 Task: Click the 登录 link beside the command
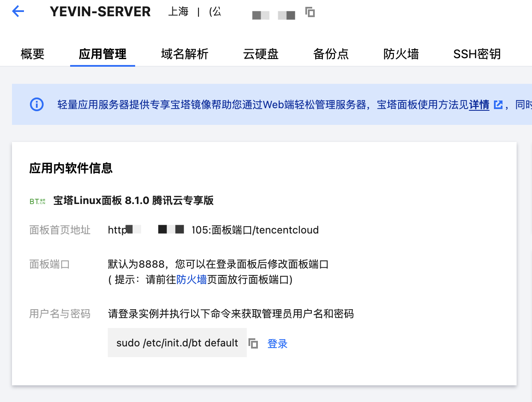coord(278,343)
